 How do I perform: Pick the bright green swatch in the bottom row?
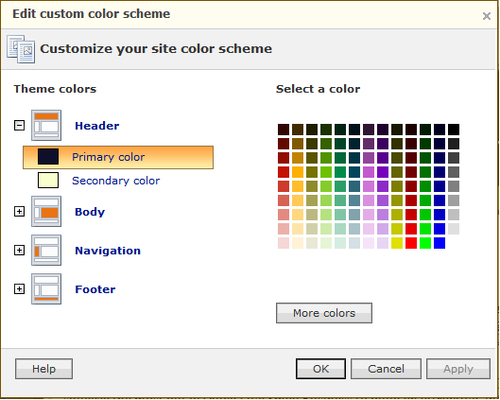point(425,243)
